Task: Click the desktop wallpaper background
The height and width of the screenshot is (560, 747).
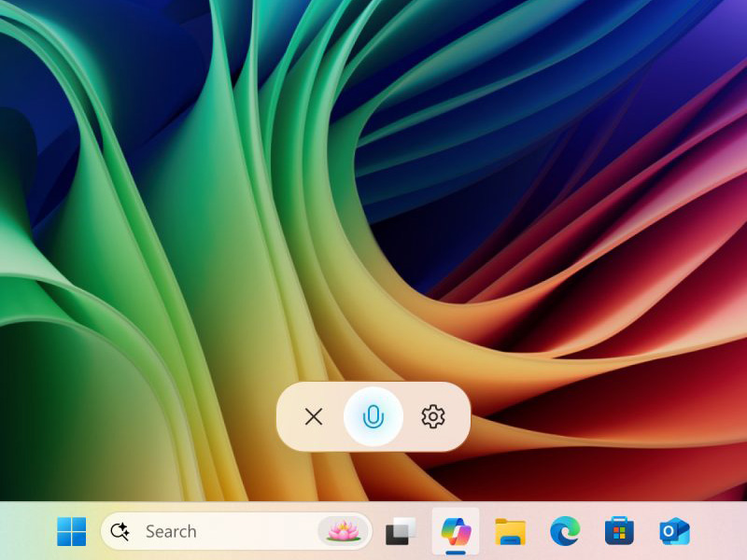Action: [x=140, y=187]
